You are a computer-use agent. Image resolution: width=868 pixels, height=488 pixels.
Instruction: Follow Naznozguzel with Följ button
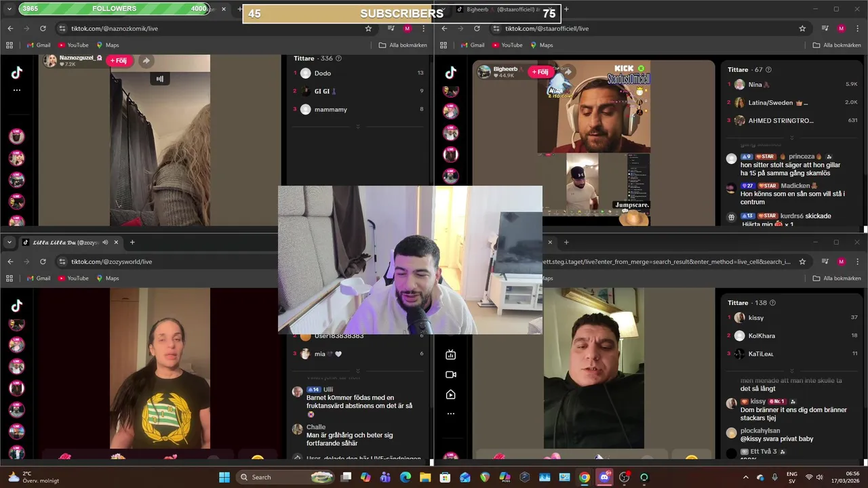(119, 60)
